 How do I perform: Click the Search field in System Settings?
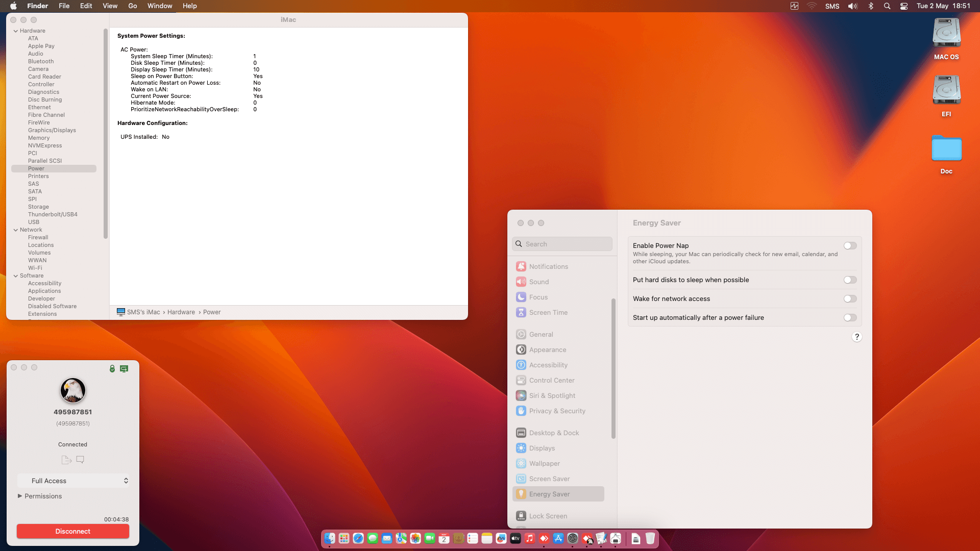[562, 244]
